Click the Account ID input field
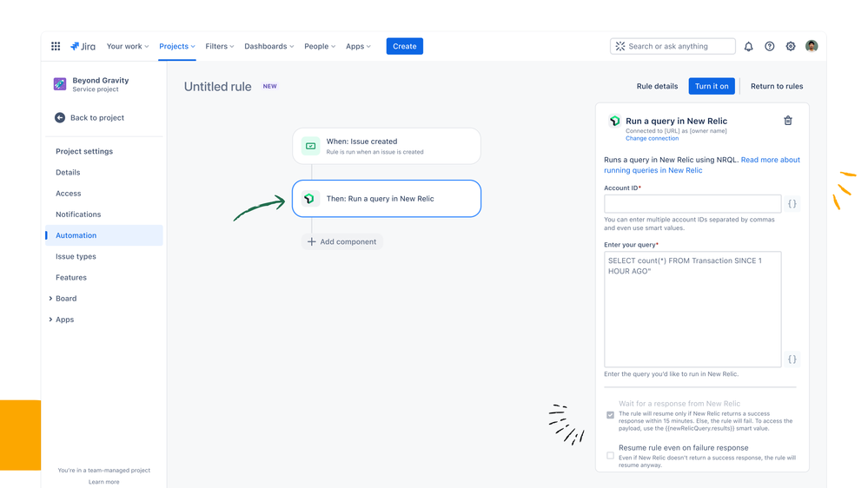 point(692,203)
